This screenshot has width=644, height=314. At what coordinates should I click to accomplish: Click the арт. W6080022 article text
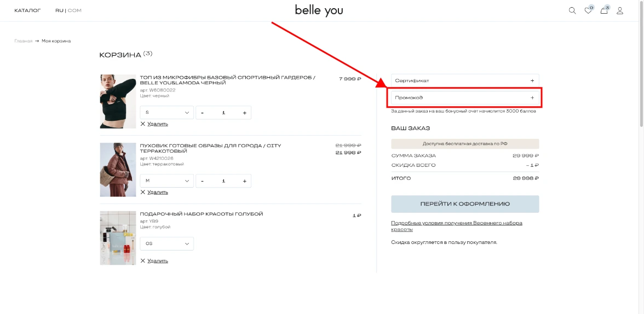click(x=158, y=90)
